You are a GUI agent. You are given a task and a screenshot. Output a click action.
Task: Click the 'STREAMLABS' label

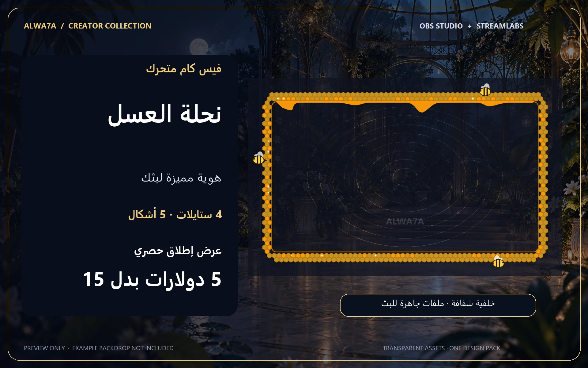click(500, 26)
